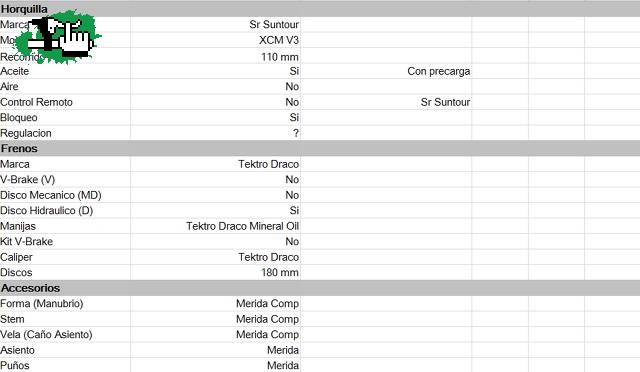This screenshot has height=372, width=640.
Task: Click the Stem 'Merida Comp' value cell
Action: (216, 319)
